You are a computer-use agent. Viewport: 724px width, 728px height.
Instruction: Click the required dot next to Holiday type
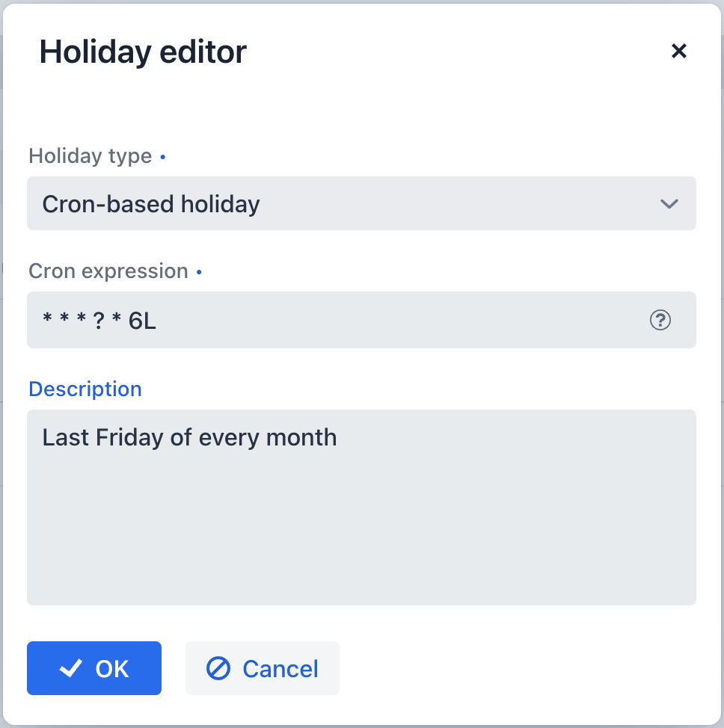pyautogui.click(x=162, y=157)
